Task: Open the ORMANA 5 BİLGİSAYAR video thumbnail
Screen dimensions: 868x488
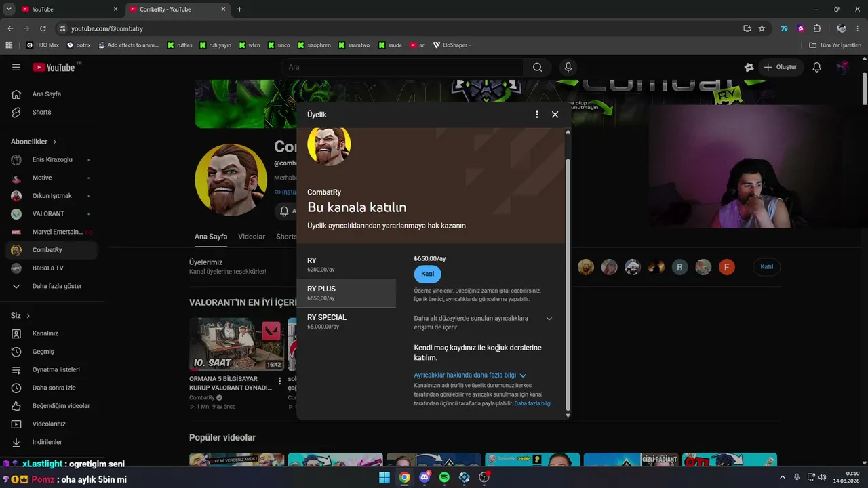Action: (x=237, y=344)
